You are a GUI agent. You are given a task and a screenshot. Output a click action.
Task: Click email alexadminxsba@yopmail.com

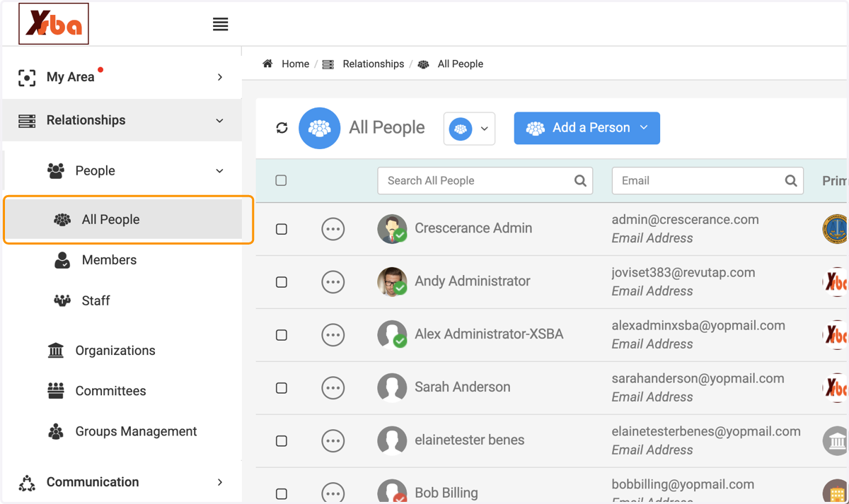698,326
